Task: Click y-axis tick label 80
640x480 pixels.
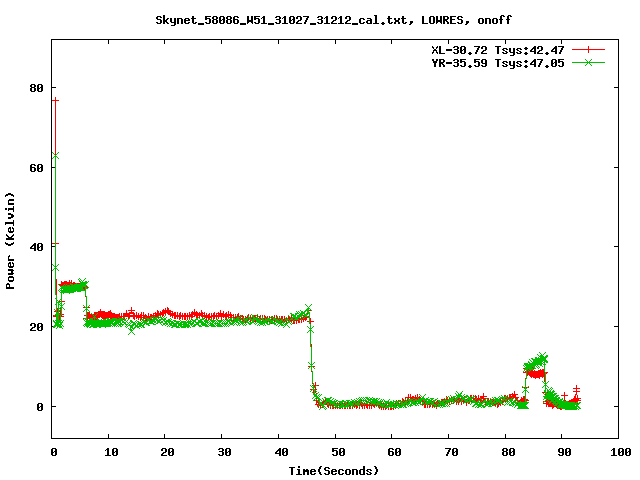Action: pos(36,88)
